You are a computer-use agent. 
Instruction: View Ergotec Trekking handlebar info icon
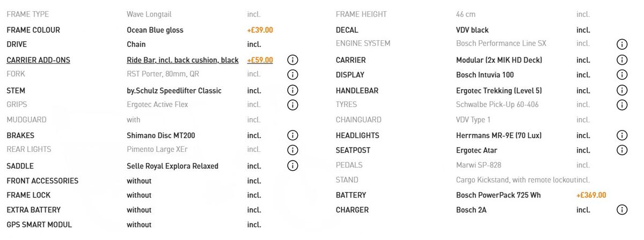pyautogui.click(x=622, y=90)
